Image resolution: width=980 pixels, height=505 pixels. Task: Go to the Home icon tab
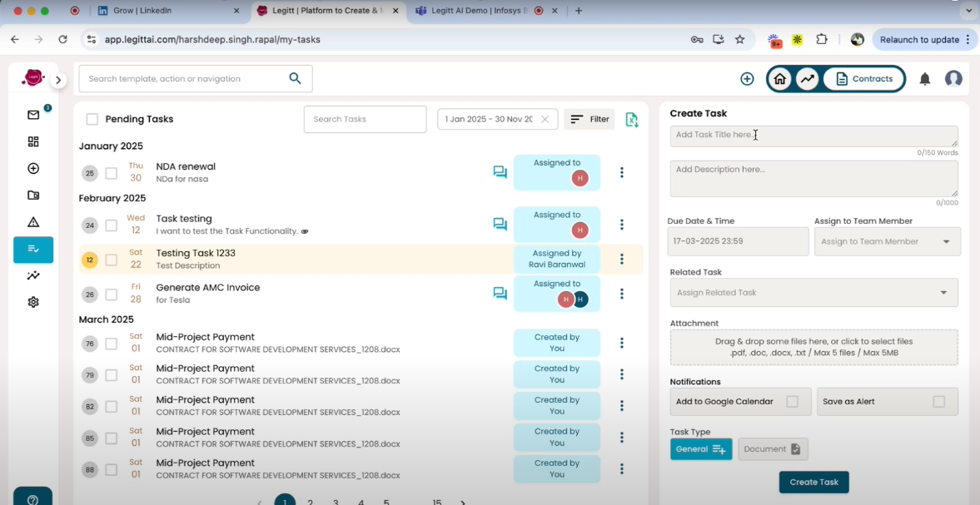(x=779, y=79)
